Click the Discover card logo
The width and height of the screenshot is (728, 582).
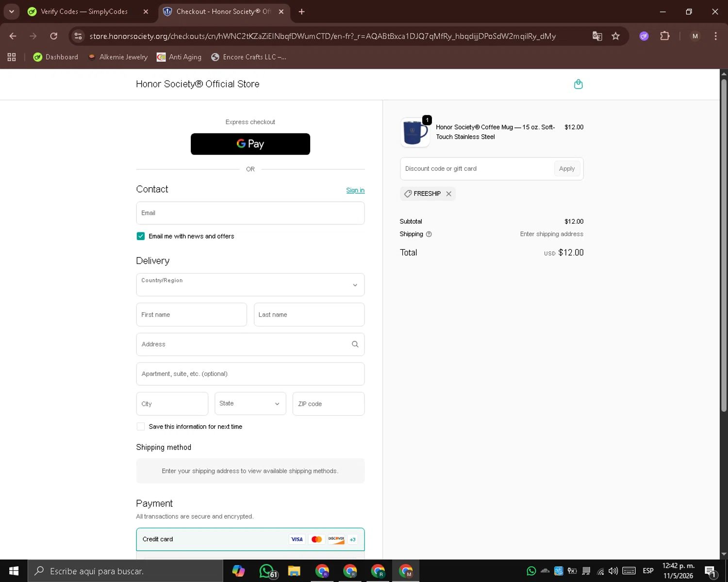336,539
